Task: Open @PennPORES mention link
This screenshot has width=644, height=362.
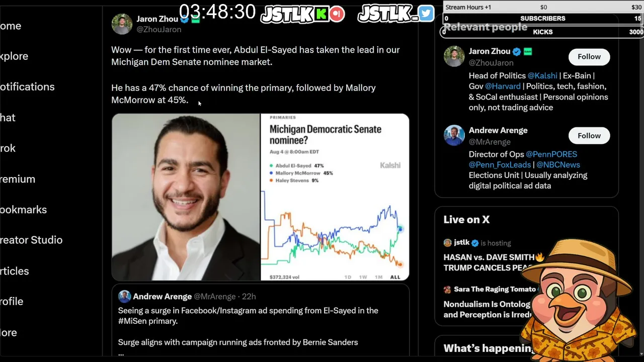Action: point(551,154)
